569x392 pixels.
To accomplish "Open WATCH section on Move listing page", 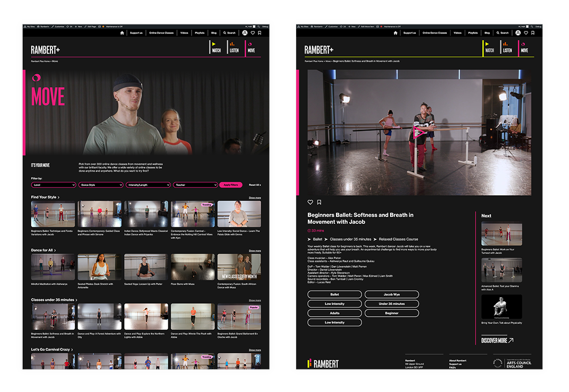I will click(x=215, y=48).
